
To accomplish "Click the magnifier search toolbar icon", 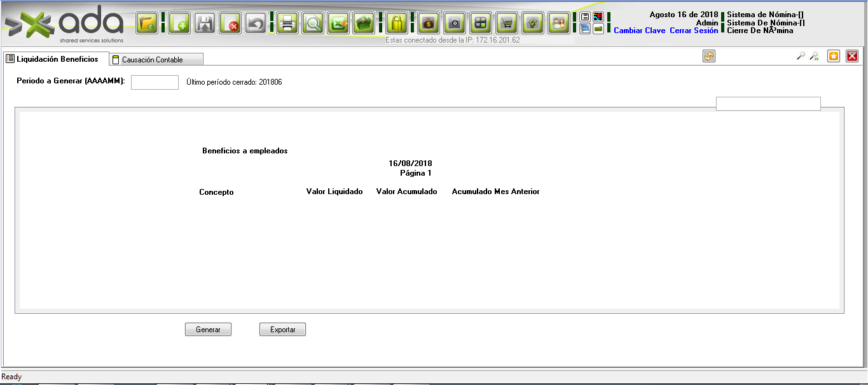I will (312, 24).
